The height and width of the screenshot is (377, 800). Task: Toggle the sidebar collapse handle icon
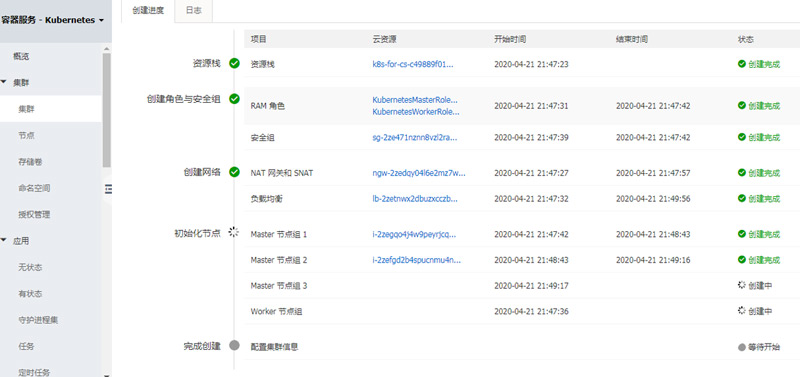click(x=108, y=189)
